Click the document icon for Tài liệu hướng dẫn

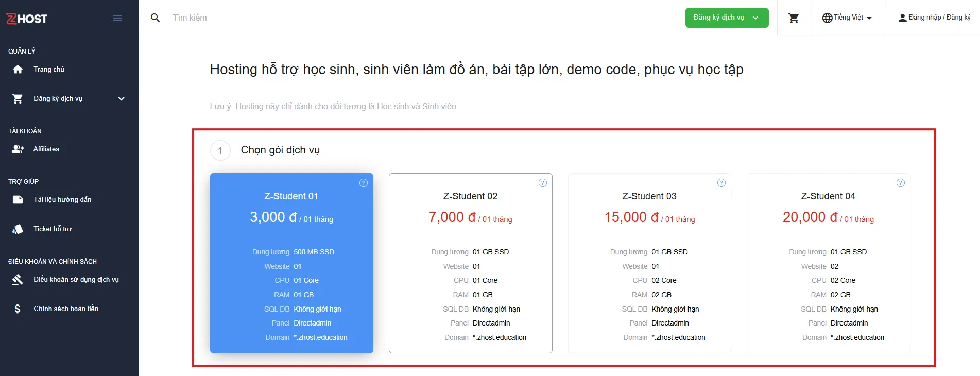pos(18,199)
